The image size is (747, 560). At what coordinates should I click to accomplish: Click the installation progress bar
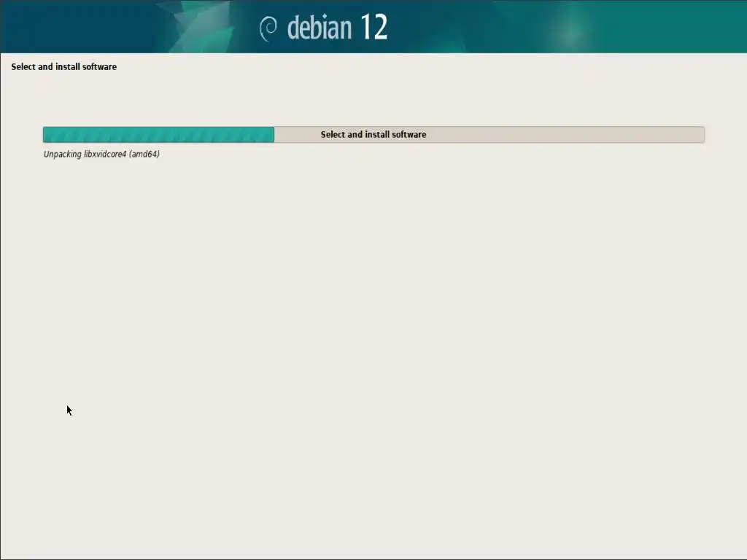click(x=373, y=134)
